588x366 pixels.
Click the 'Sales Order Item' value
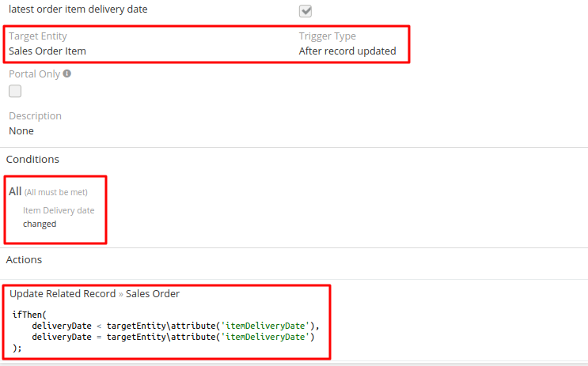click(47, 51)
